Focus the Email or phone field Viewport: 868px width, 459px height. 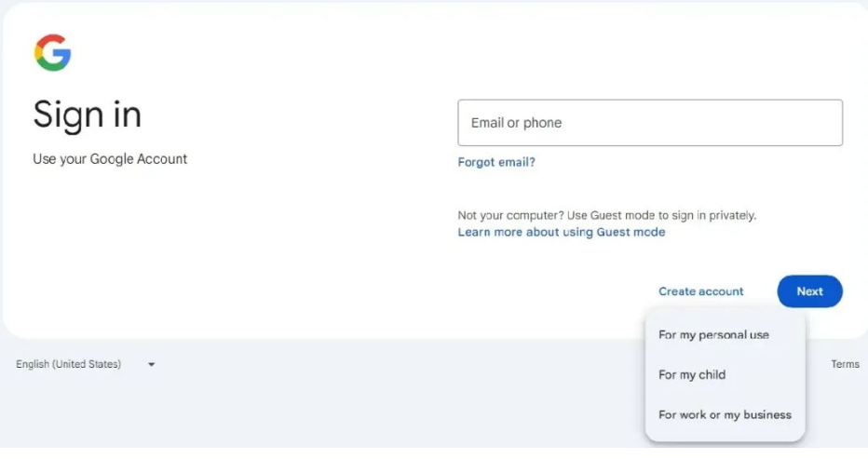coord(649,123)
